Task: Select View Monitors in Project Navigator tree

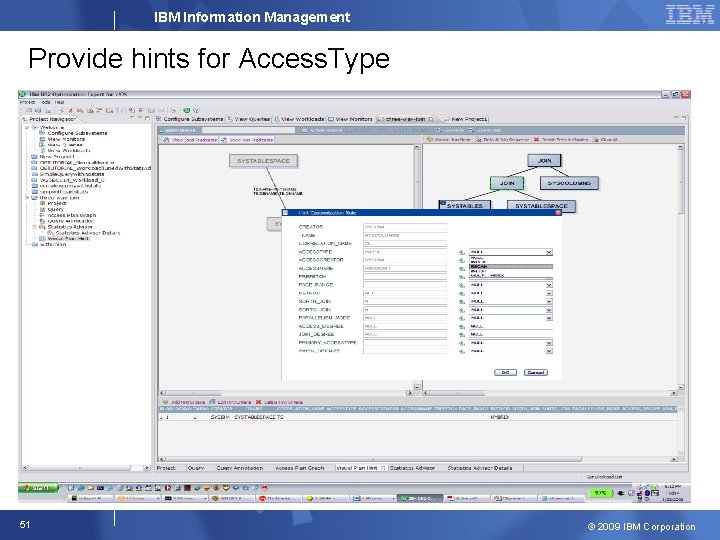Action: pyautogui.click(x=66, y=139)
